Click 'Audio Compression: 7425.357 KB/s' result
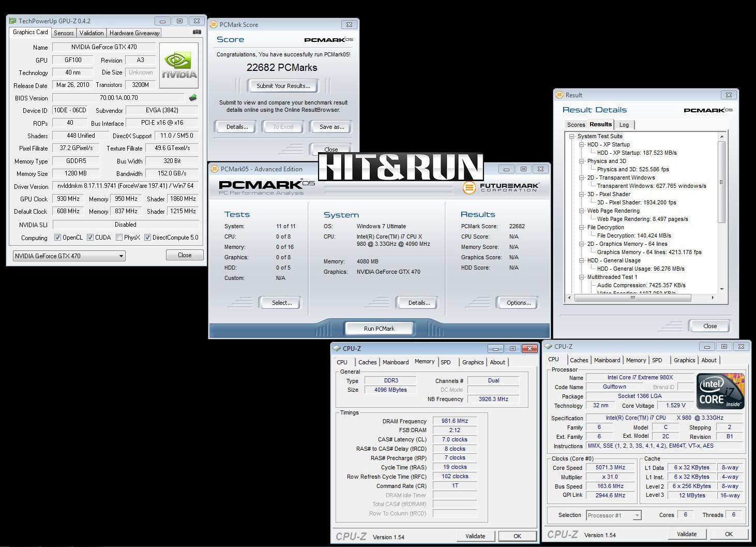The image size is (756, 547). click(641, 286)
